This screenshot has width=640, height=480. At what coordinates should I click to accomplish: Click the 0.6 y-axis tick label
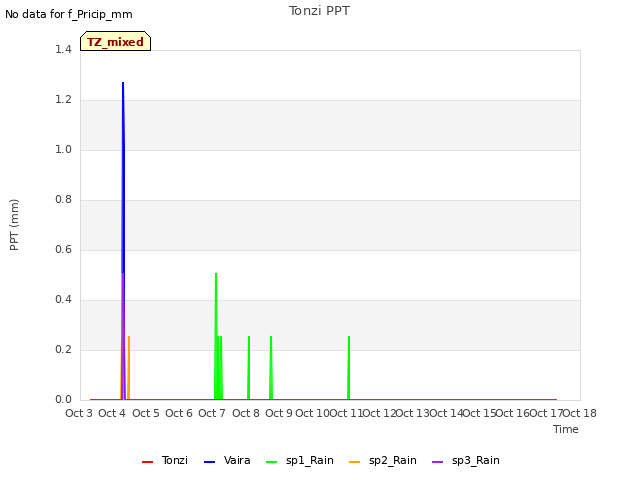[x=63, y=249]
